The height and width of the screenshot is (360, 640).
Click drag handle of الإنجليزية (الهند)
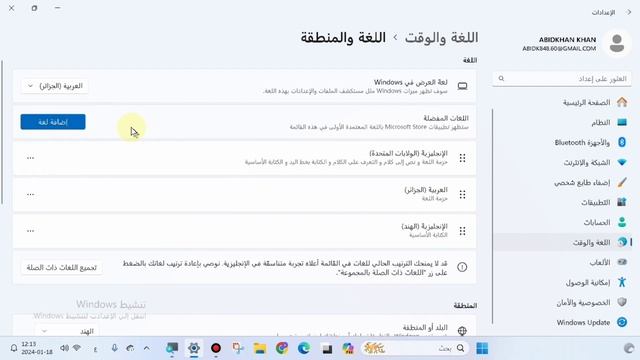[x=462, y=231]
